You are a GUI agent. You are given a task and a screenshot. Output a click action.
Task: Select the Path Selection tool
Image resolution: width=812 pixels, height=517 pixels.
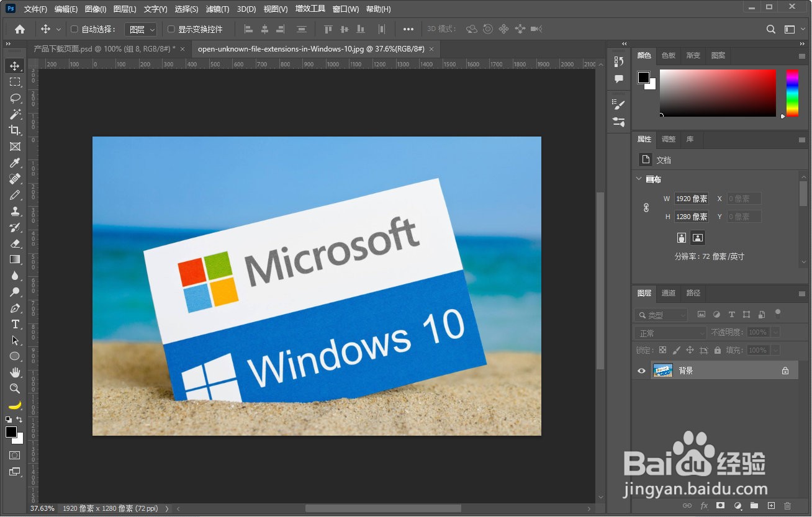pyautogui.click(x=15, y=340)
